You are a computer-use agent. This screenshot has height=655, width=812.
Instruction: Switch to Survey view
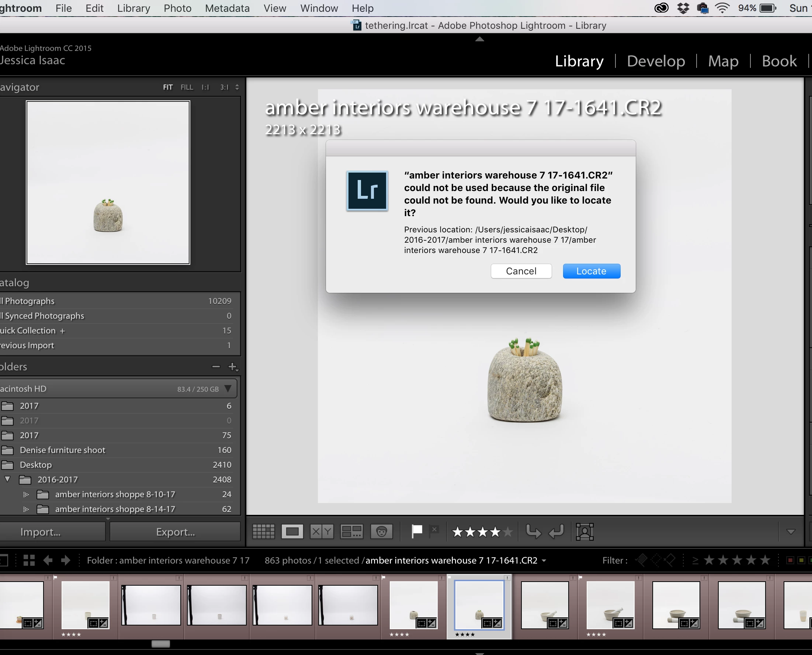351,531
